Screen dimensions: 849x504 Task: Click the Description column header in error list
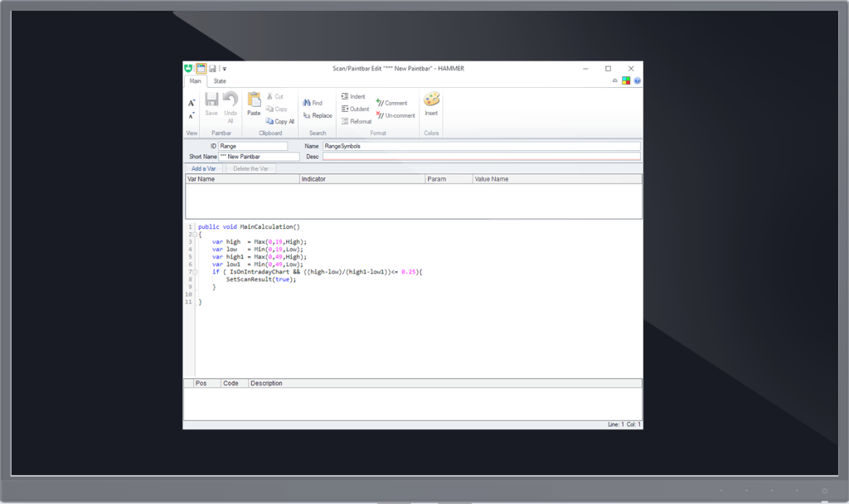[x=444, y=383]
